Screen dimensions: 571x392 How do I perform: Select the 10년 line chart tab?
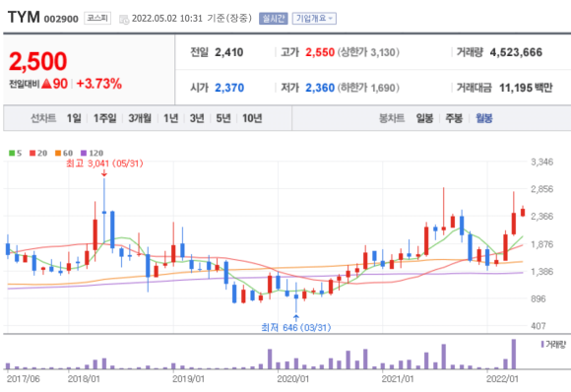(x=252, y=118)
